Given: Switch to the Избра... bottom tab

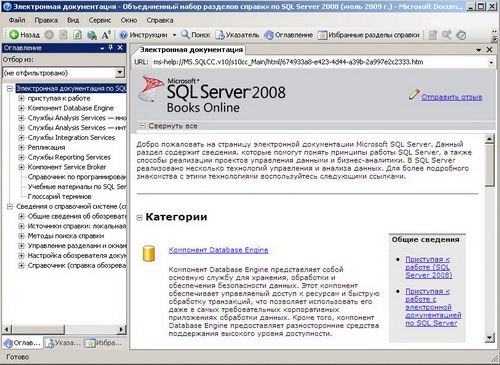Looking at the screenshot, I should (104, 343).
